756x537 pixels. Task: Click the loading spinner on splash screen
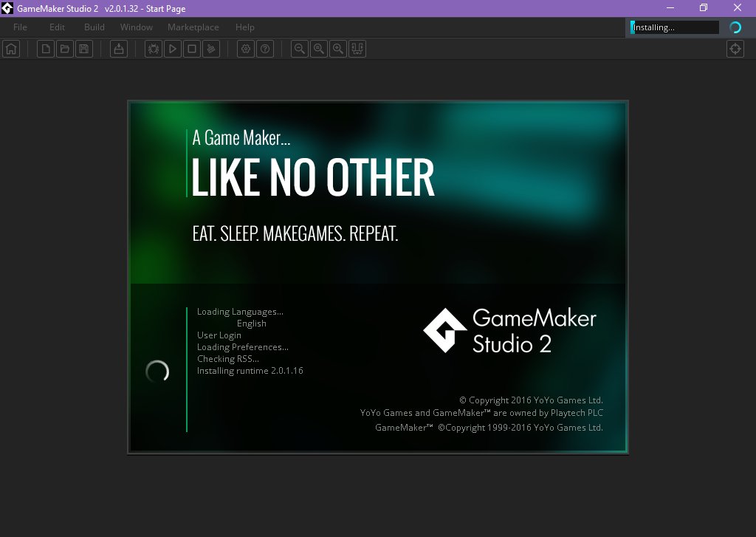158,372
